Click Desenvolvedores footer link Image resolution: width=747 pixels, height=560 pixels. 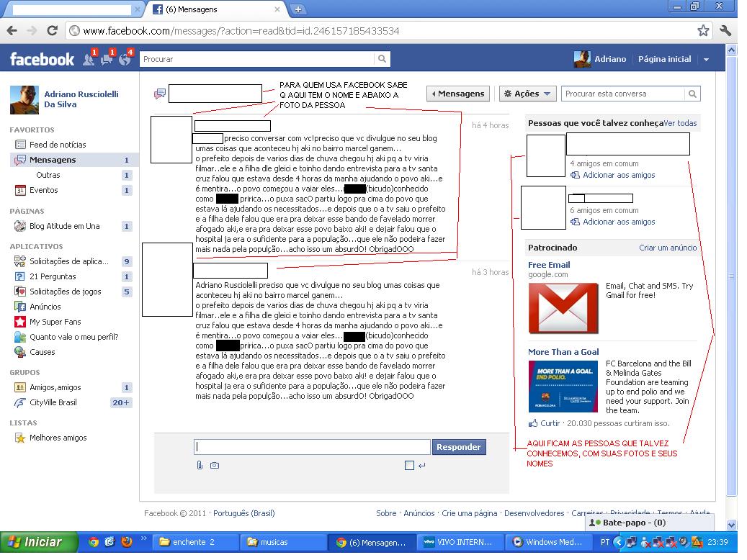(534, 513)
